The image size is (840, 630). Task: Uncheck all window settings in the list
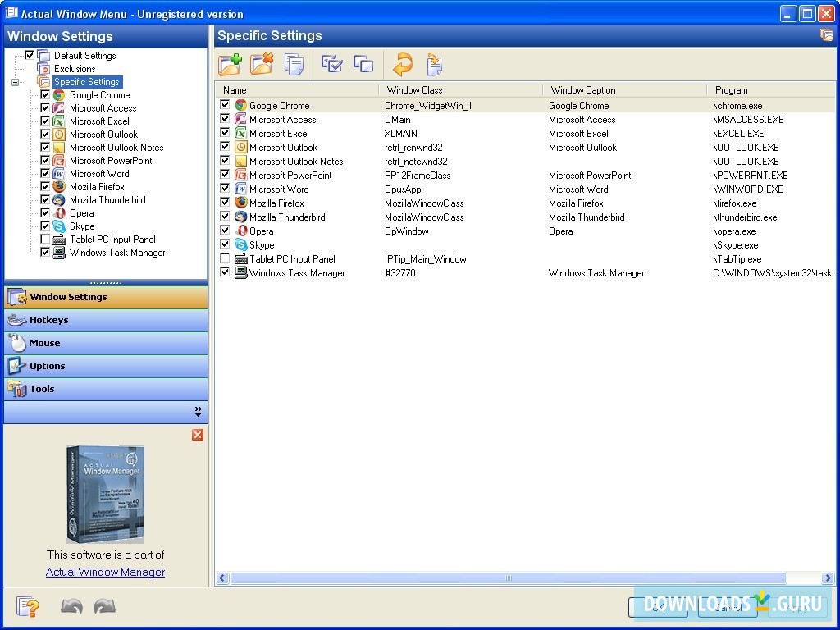coord(363,65)
